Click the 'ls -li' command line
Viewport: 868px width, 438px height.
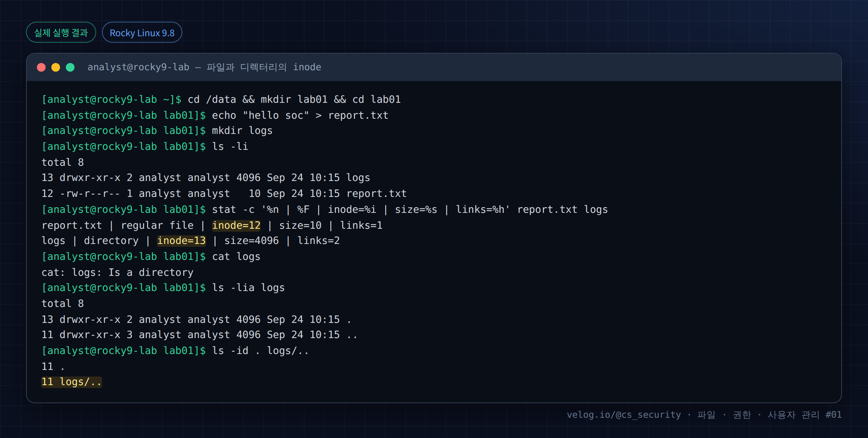(x=145, y=147)
